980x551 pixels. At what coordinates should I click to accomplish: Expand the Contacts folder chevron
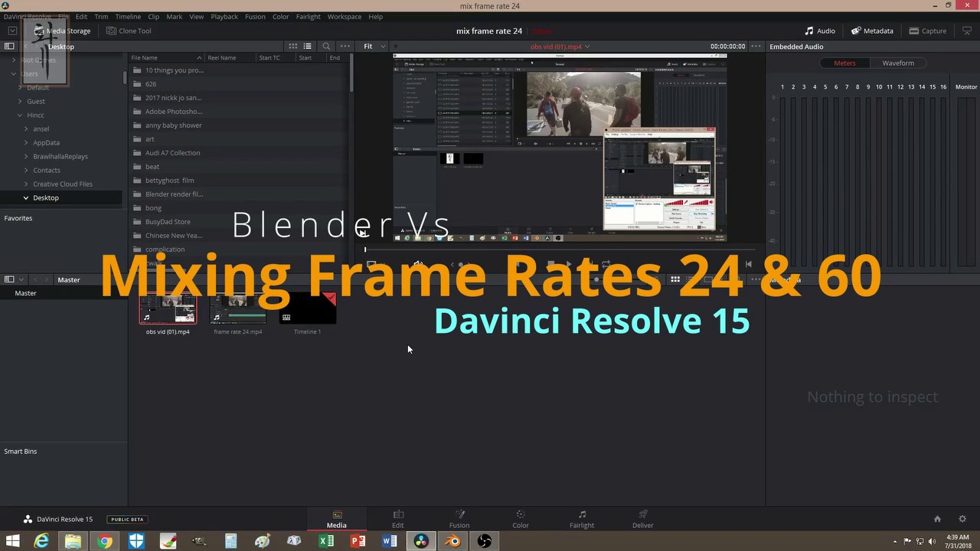click(26, 170)
